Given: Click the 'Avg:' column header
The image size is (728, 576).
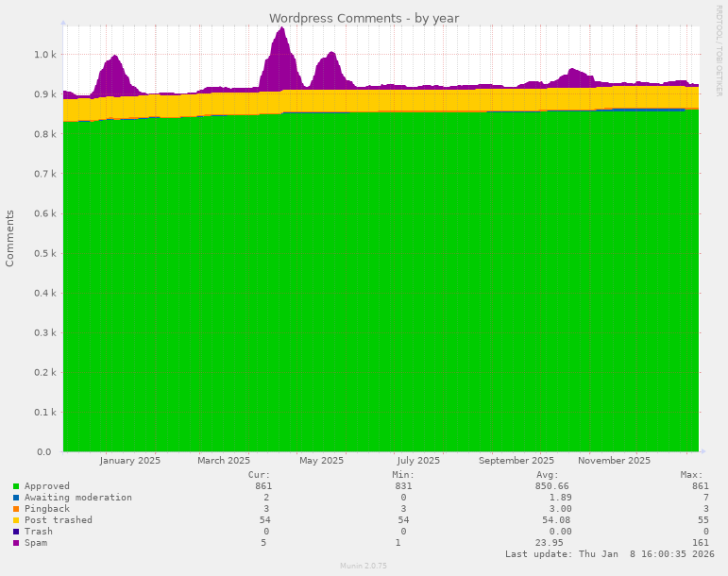Looking at the screenshot, I should [547, 475].
